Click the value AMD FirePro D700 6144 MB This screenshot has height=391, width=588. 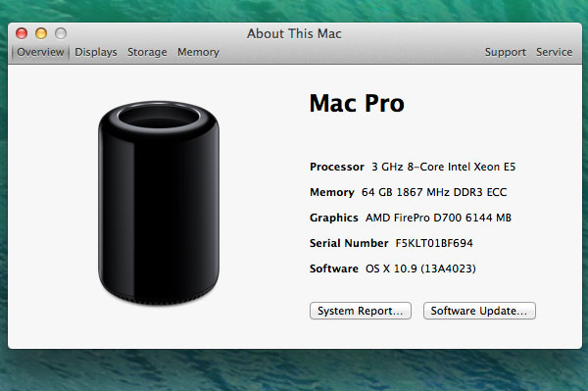click(438, 218)
